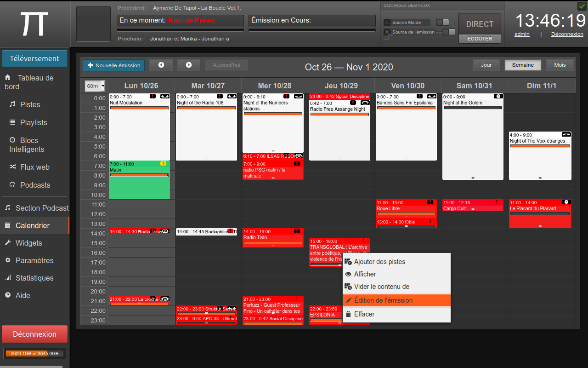Toggle the Source de l'émission switch
The image size is (588, 368).
click(448, 32)
